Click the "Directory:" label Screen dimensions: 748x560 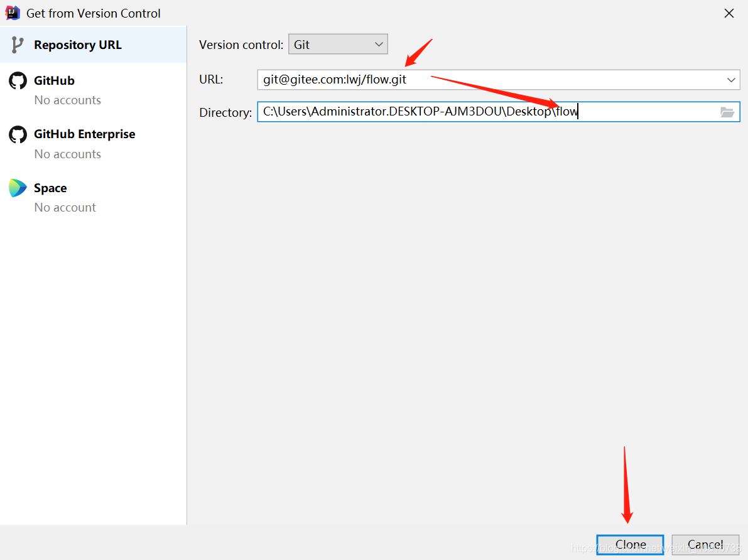click(x=225, y=112)
